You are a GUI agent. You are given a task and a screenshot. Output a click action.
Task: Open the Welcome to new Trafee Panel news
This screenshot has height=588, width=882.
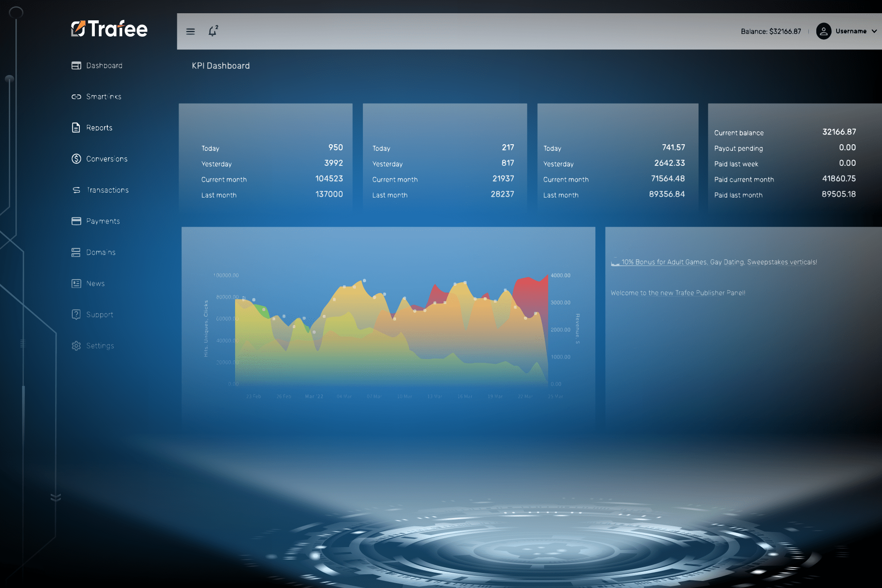678,293
